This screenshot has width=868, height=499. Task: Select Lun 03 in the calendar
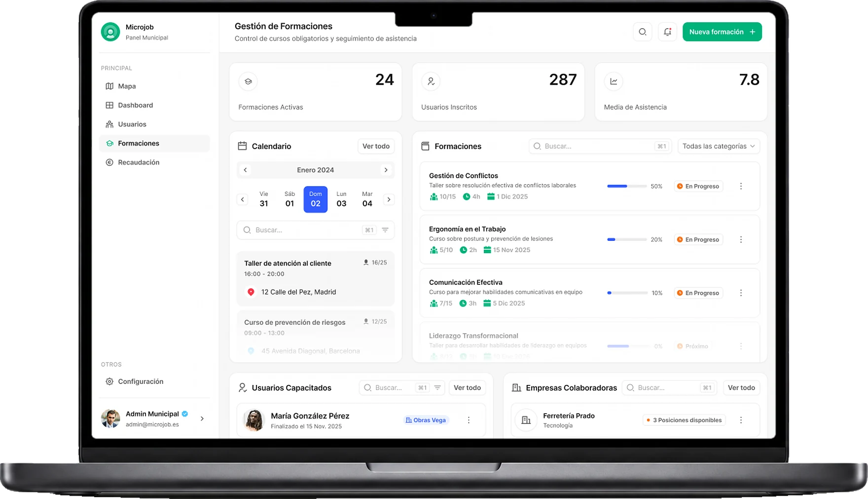click(x=341, y=199)
